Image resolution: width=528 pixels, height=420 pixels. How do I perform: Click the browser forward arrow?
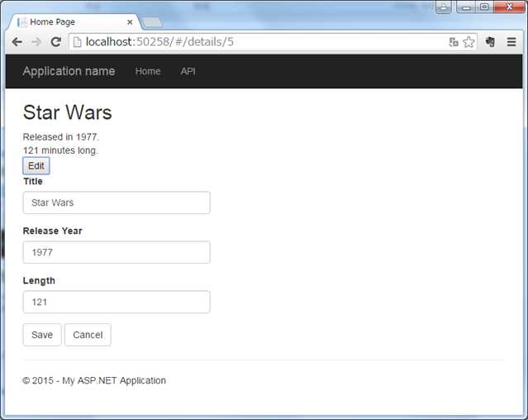coord(36,42)
